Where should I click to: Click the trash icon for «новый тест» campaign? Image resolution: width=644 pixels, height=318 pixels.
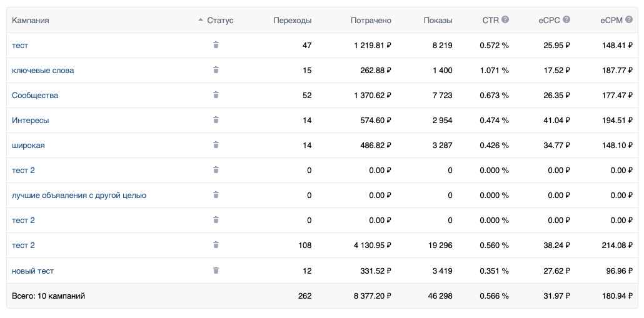pyautogui.click(x=216, y=271)
